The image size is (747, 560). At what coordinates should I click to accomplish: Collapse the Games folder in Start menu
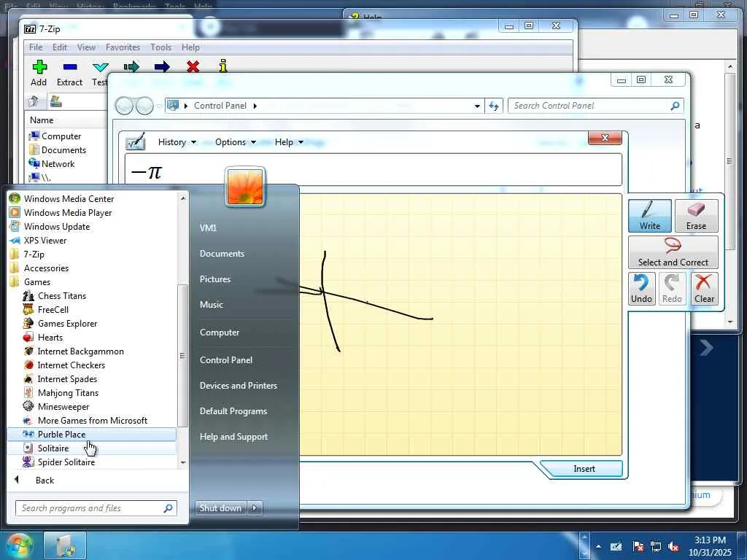[x=37, y=282]
